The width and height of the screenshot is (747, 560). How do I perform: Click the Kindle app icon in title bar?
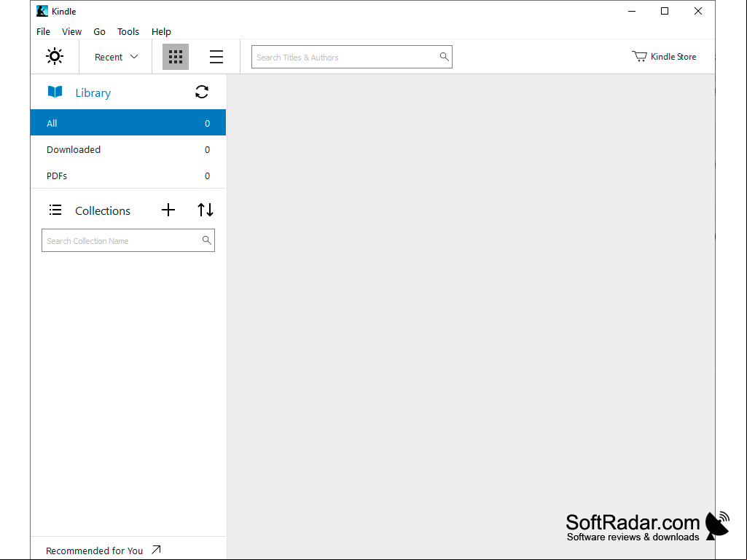click(x=42, y=11)
